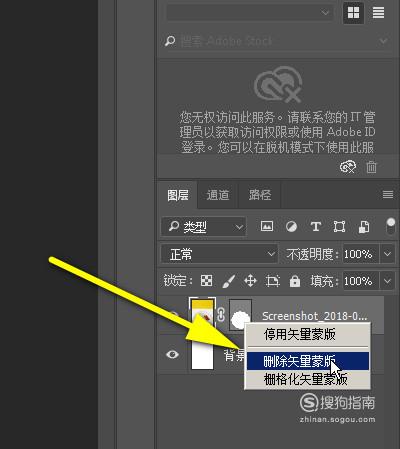This screenshot has height=449, width=400.
Task: Select the Screenshot layer vector mask thumbnail
Action: coord(240,314)
